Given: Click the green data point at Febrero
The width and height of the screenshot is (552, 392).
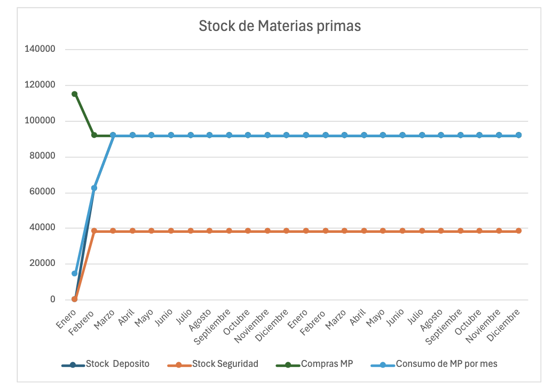Looking at the screenshot, I should coord(94,135).
